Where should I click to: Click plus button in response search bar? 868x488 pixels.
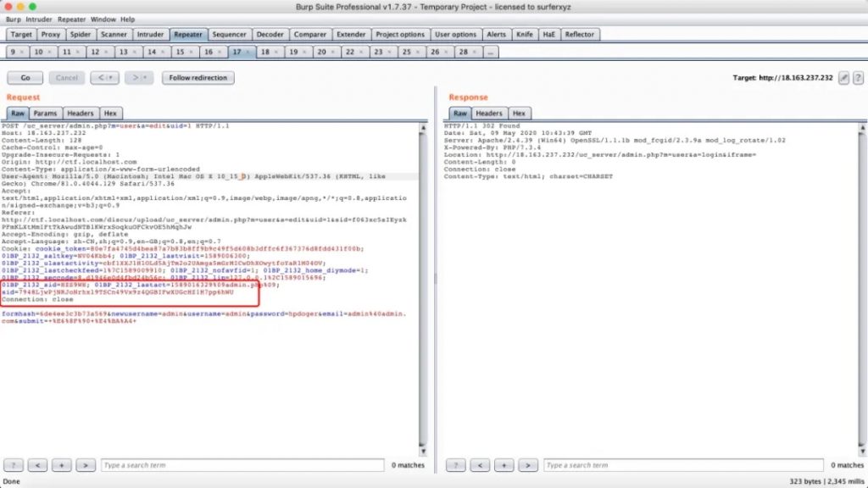[x=504, y=465]
